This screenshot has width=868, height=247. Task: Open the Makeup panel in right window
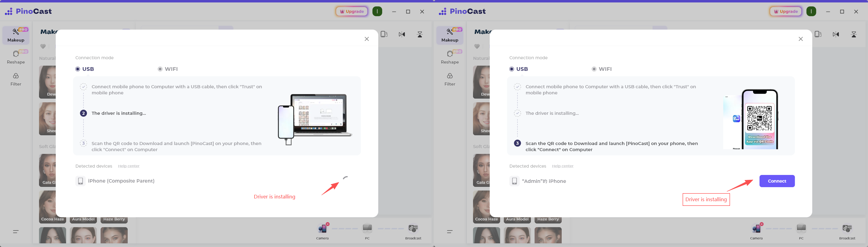(450, 35)
